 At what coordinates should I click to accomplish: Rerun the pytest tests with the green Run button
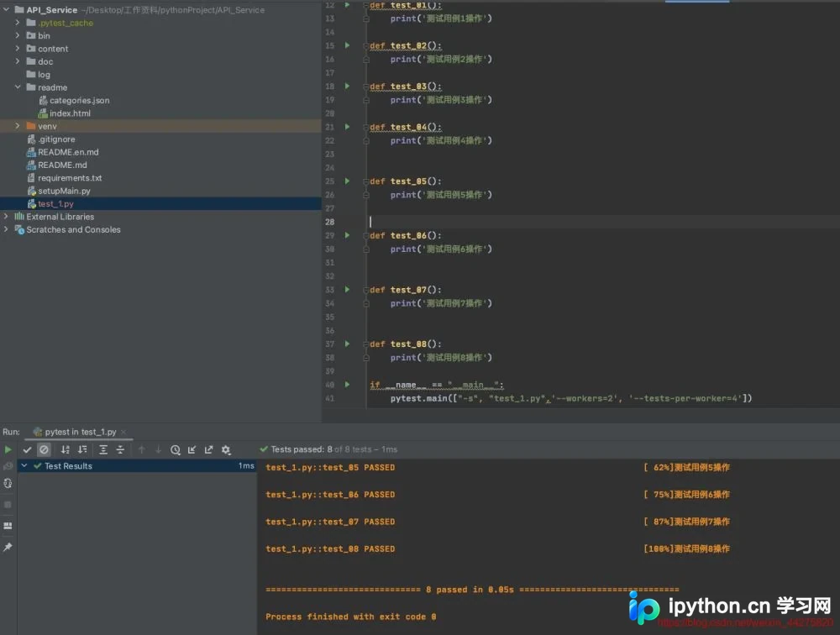pos(8,449)
